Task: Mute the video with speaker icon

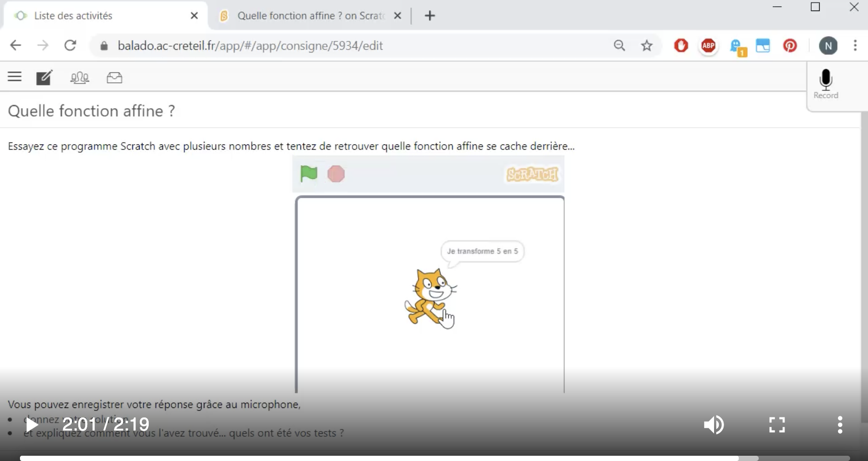Action: point(714,424)
